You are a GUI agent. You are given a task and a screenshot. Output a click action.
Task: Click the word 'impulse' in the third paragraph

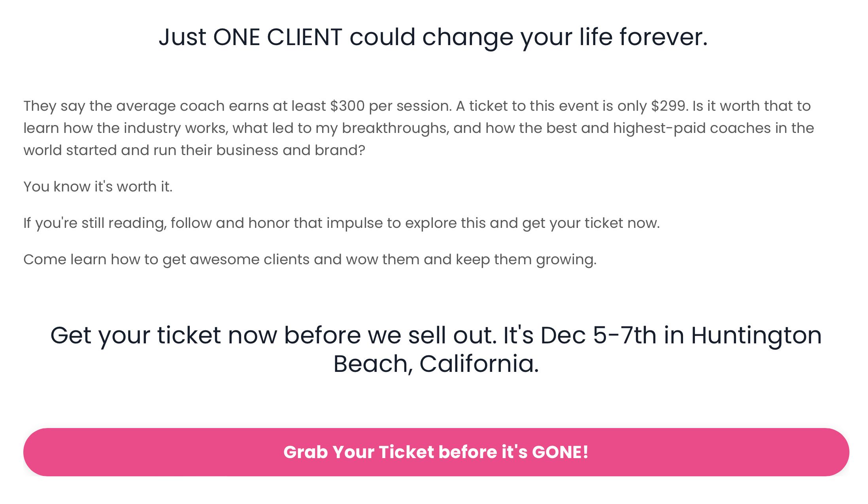pyautogui.click(x=355, y=223)
